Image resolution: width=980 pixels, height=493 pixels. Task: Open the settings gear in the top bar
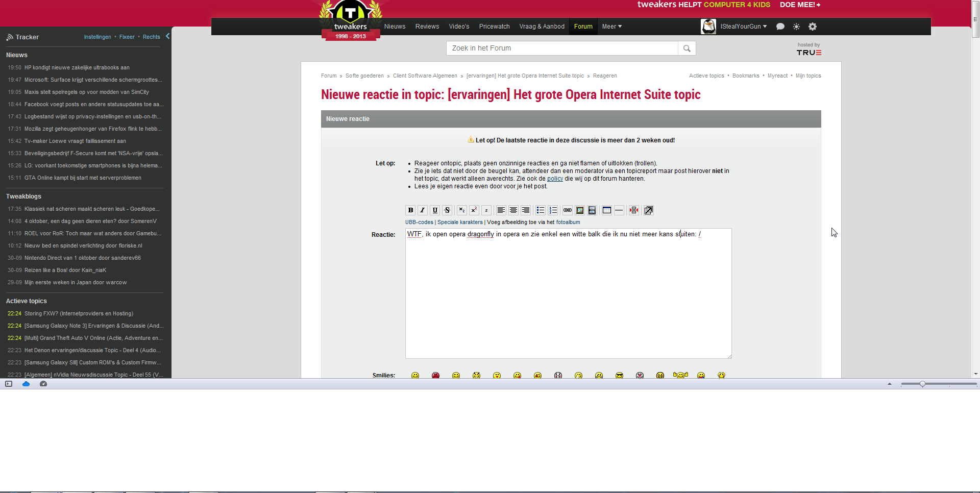point(813,27)
